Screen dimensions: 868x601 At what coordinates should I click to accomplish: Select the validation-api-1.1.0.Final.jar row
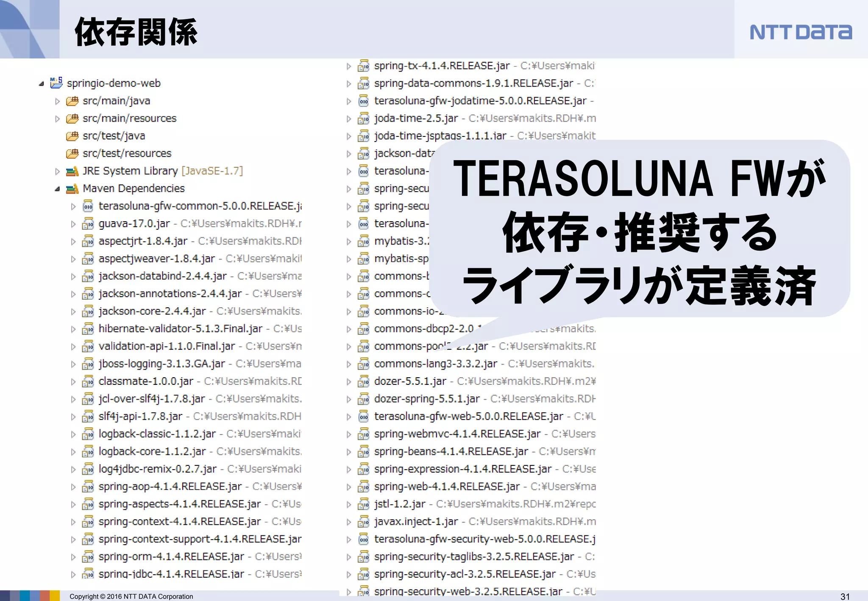click(x=186, y=346)
